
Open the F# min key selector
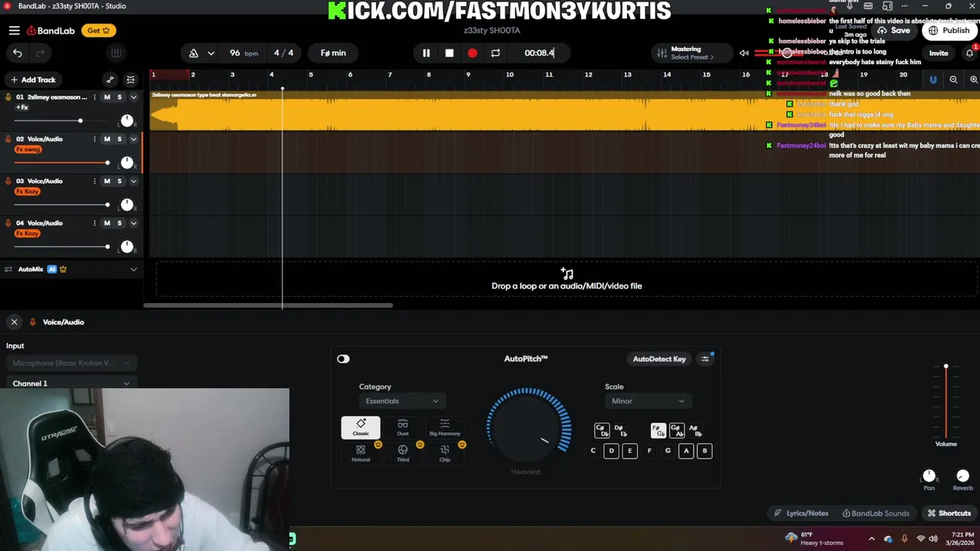click(x=333, y=53)
